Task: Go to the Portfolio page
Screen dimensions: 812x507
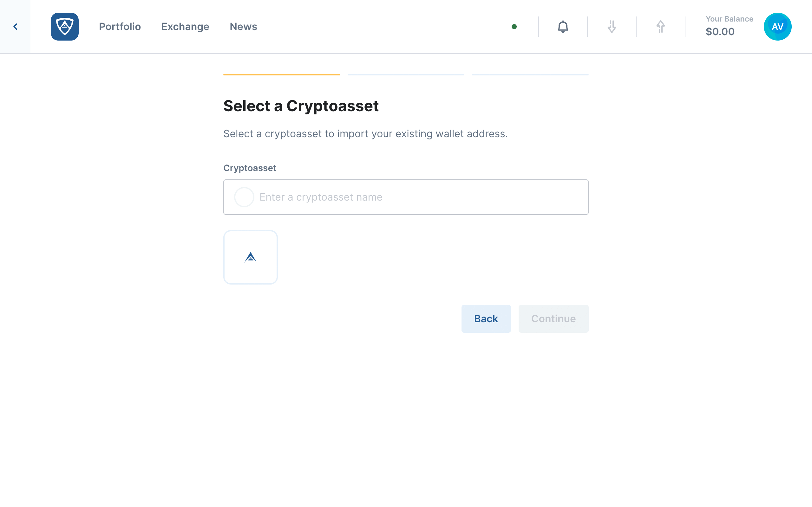Action: pyautogui.click(x=120, y=27)
